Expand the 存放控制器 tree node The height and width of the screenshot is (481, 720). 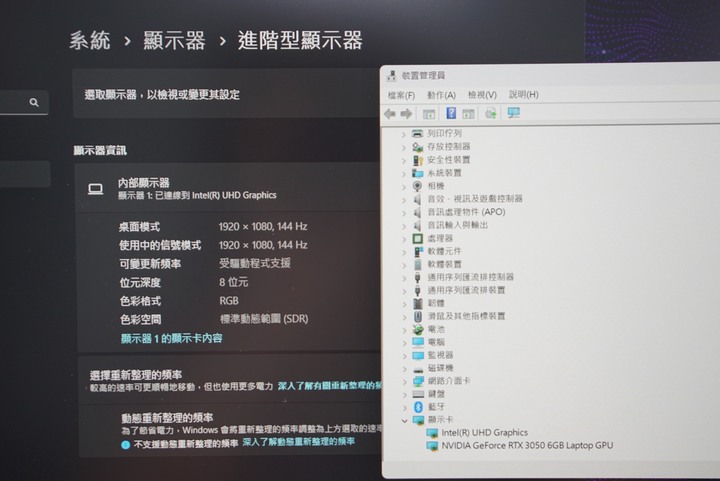404,148
